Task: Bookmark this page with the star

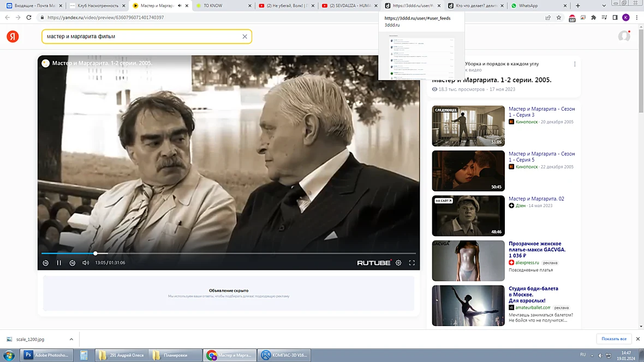Action: tap(558, 17)
